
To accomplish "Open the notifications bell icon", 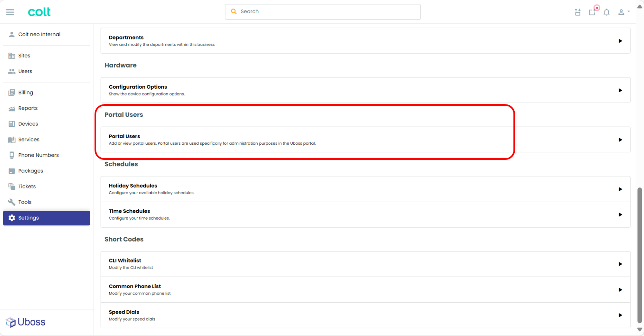I will (606, 12).
